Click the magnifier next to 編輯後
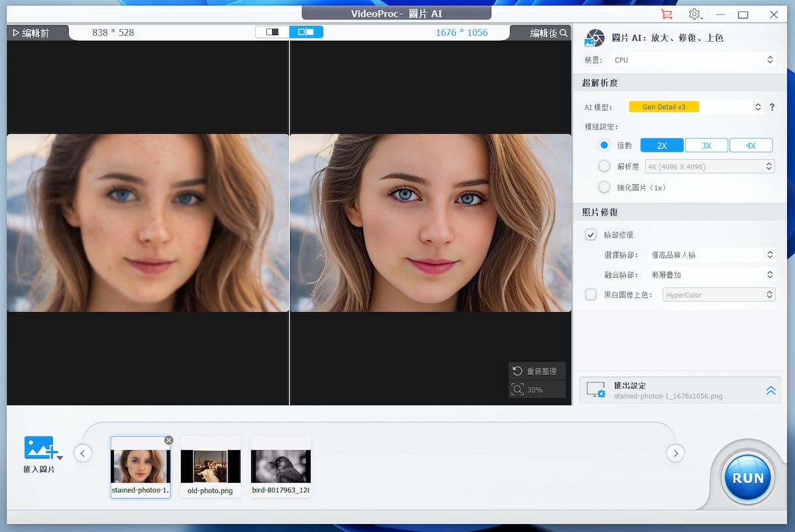 tap(563, 31)
